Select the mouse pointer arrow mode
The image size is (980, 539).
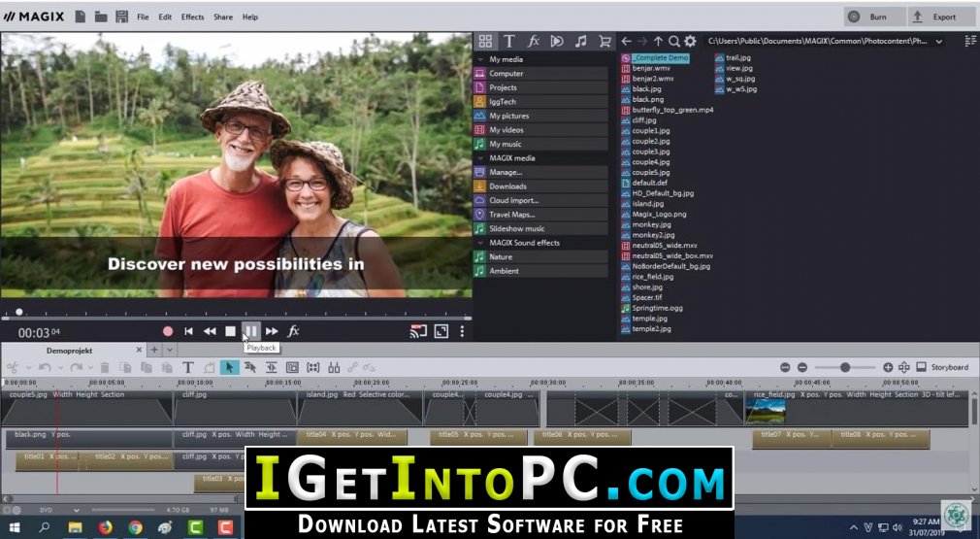229,368
